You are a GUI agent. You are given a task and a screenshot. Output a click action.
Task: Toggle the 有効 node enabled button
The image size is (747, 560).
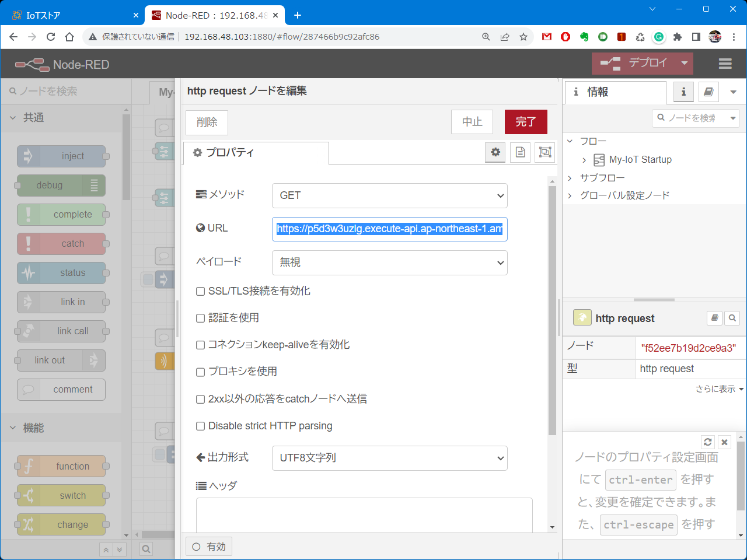[209, 547]
